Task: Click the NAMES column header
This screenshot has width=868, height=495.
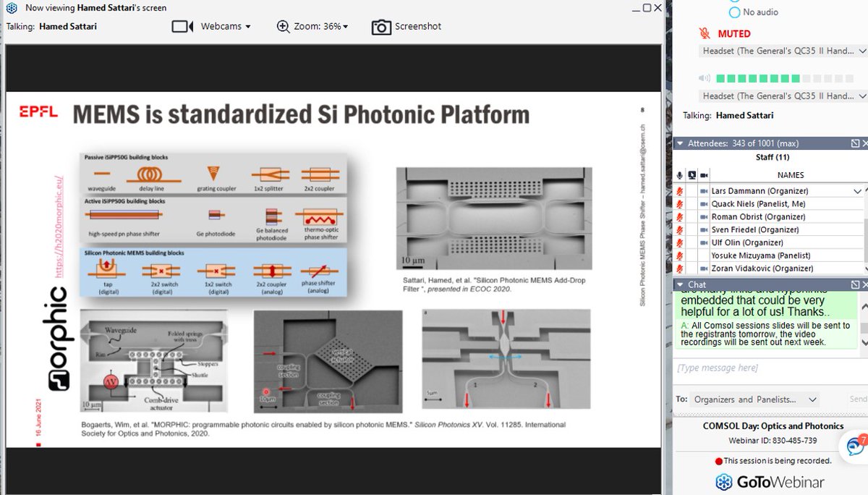Action: tap(791, 175)
